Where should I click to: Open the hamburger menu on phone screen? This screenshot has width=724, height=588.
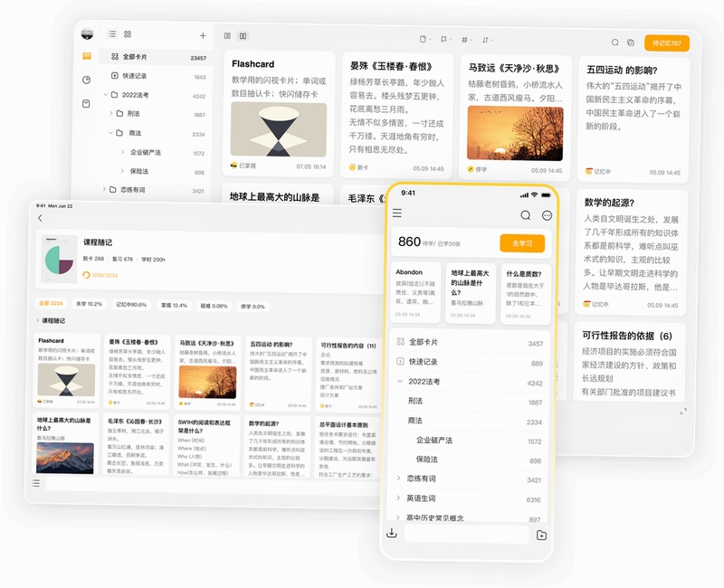tap(397, 213)
